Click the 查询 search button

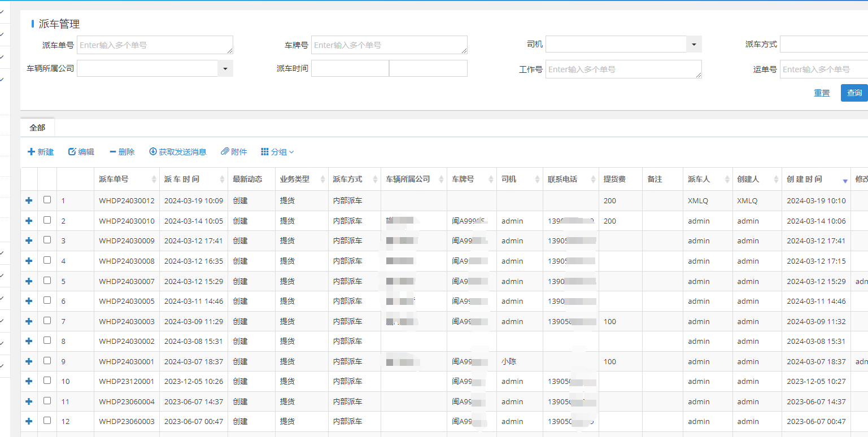pos(854,93)
